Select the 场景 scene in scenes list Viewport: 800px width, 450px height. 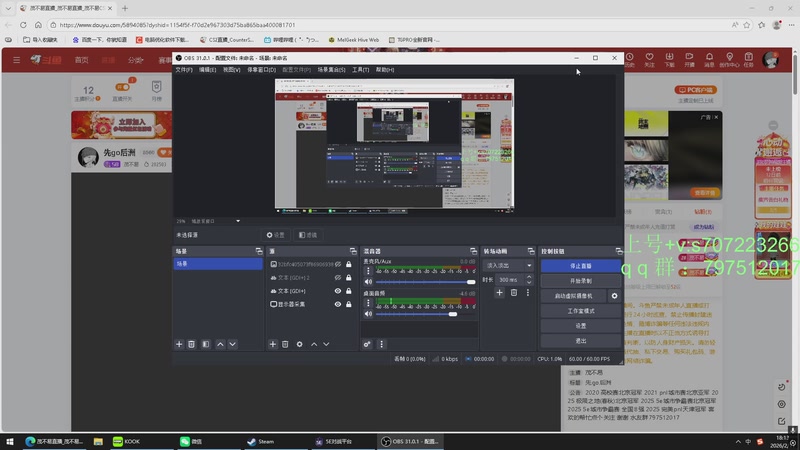coord(218,264)
